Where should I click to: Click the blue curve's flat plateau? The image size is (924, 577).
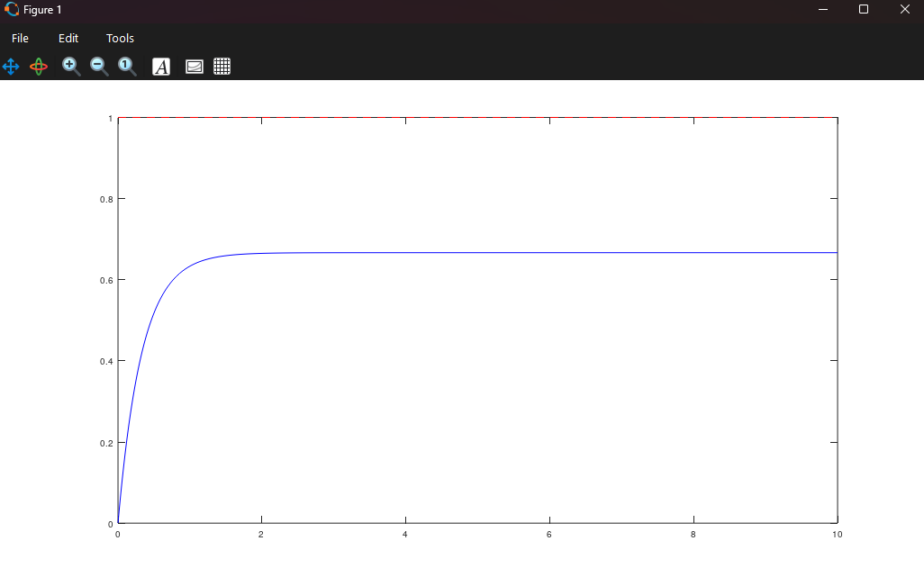pyautogui.click(x=540, y=253)
